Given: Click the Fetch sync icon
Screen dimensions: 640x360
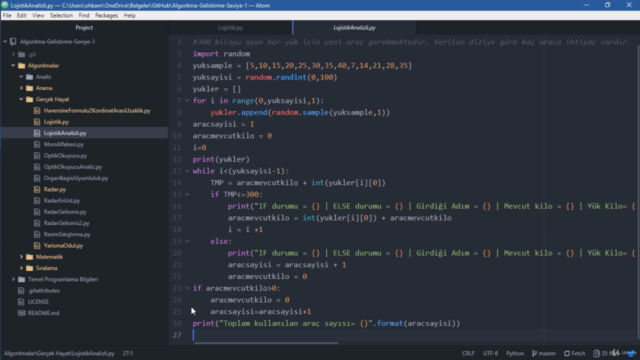Looking at the screenshot, I should tap(567, 353).
